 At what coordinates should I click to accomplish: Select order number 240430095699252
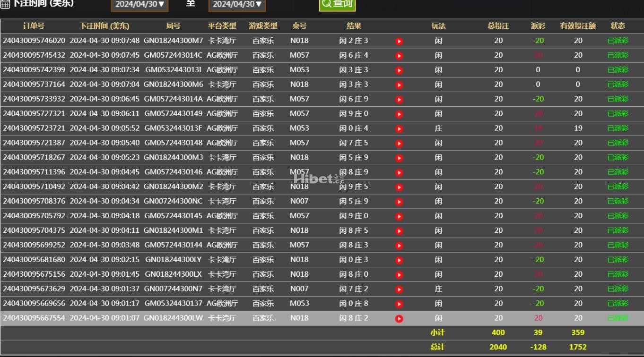(x=34, y=245)
